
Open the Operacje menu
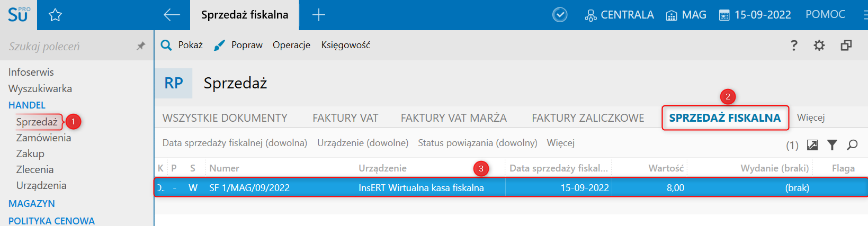tap(291, 45)
